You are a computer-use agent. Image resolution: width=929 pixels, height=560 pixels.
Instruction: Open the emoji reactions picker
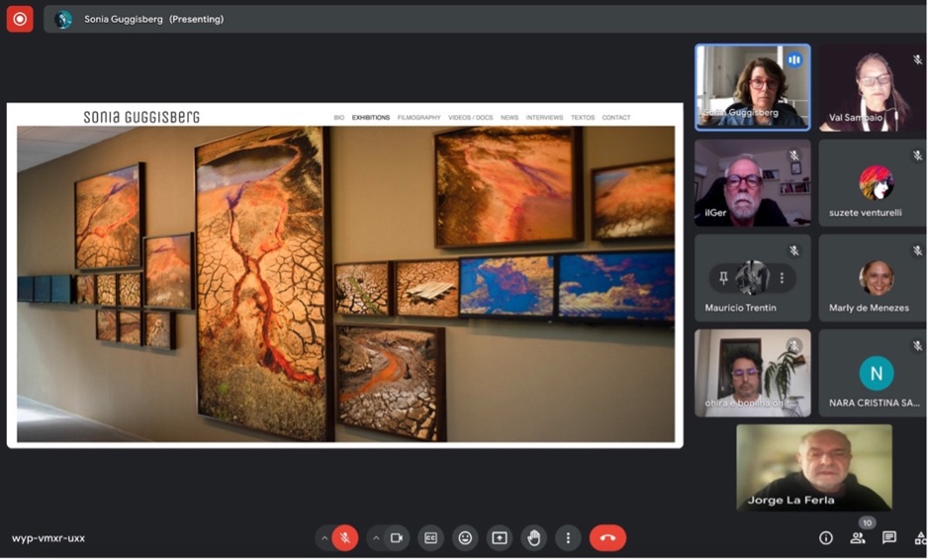pos(465,538)
